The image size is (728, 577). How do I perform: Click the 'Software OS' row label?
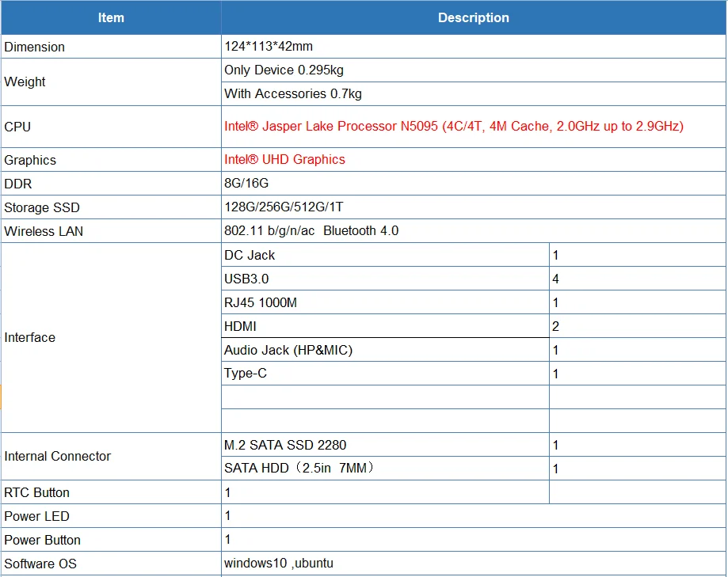(40, 564)
